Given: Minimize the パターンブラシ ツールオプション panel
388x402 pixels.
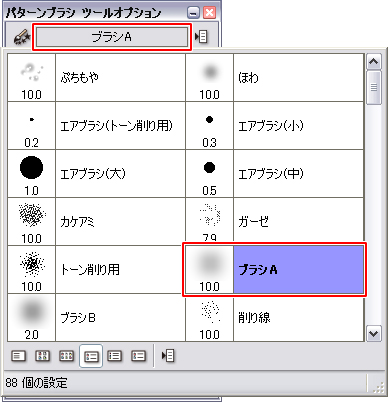Looking at the screenshot, I should pos(194,13).
